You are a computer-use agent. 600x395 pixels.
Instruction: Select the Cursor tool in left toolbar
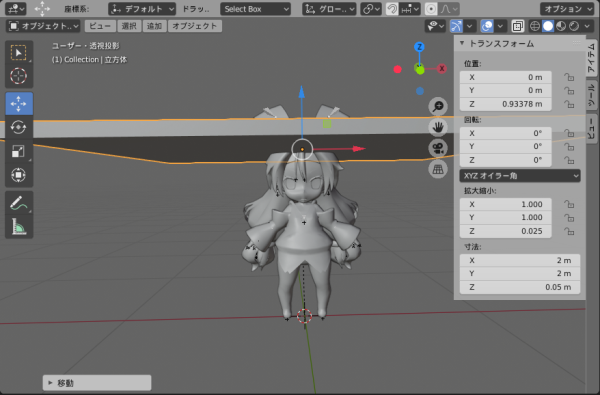click(x=18, y=76)
